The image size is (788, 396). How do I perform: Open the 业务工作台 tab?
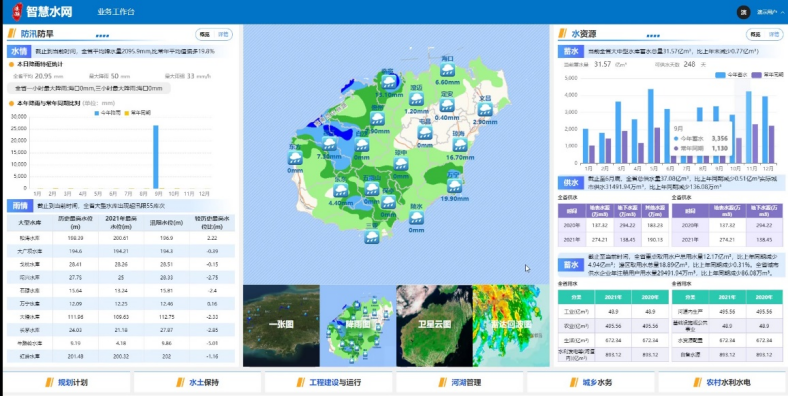[x=116, y=12]
